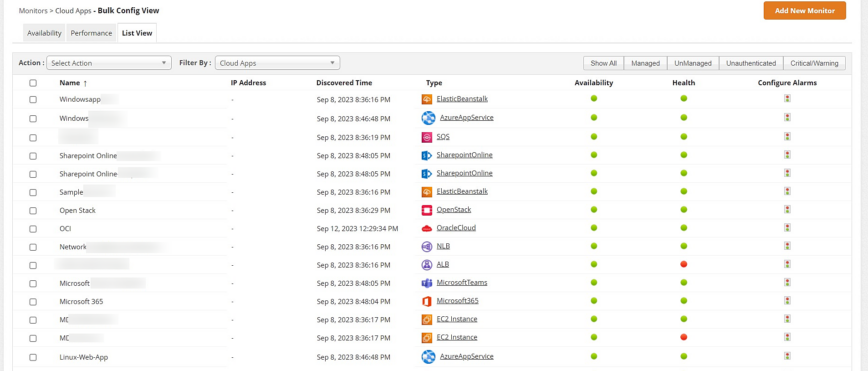Screen dimensions: 868x371
Task: Check the Network row checkbox
Action: [33, 247]
